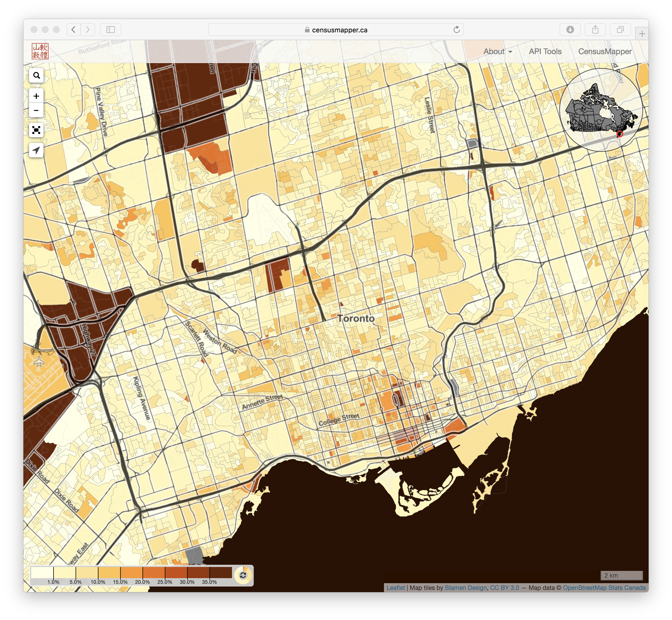Click the censusmapper.ca address bar
This screenshot has height=620, width=672.
click(x=335, y=30)
